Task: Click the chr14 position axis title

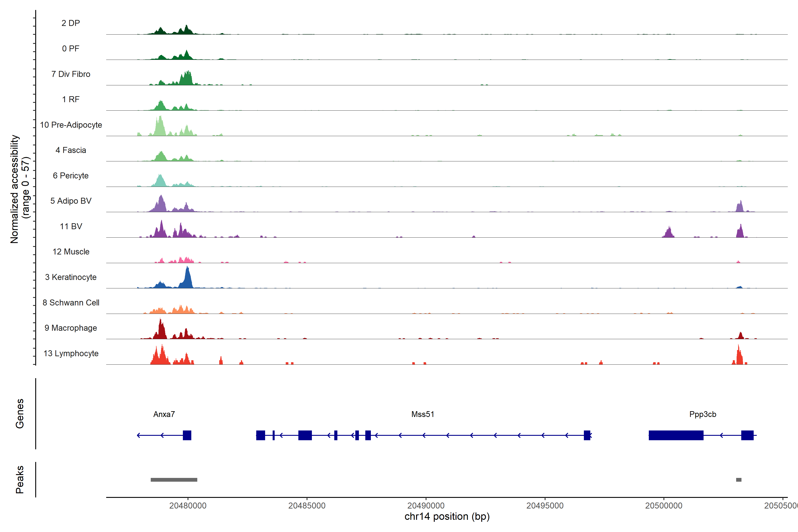Action: (x=447, y=516)
